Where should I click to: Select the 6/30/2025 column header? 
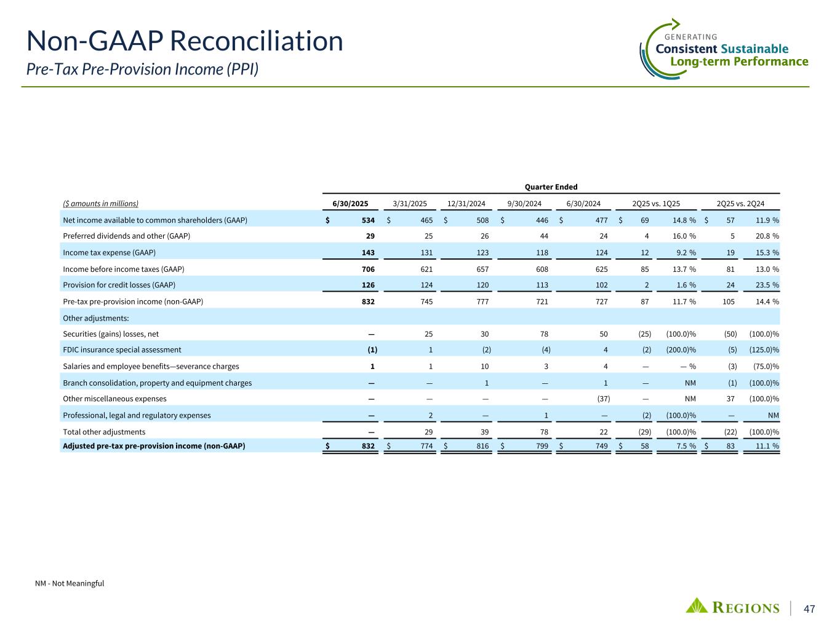click(351, 204)
